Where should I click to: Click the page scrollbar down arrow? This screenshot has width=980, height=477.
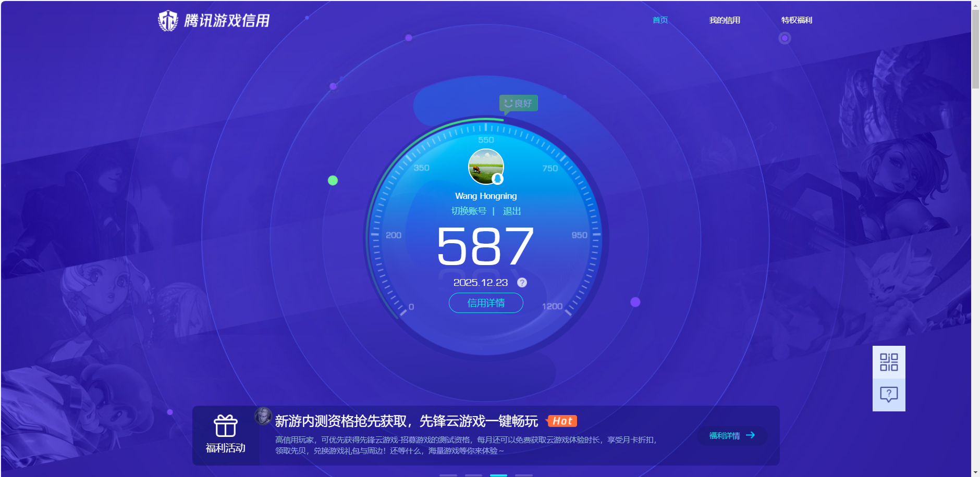point(975,472)
